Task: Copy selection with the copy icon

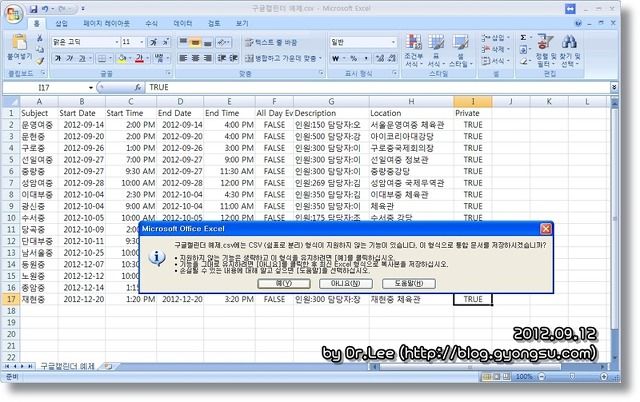Action: tap(40, 50)
